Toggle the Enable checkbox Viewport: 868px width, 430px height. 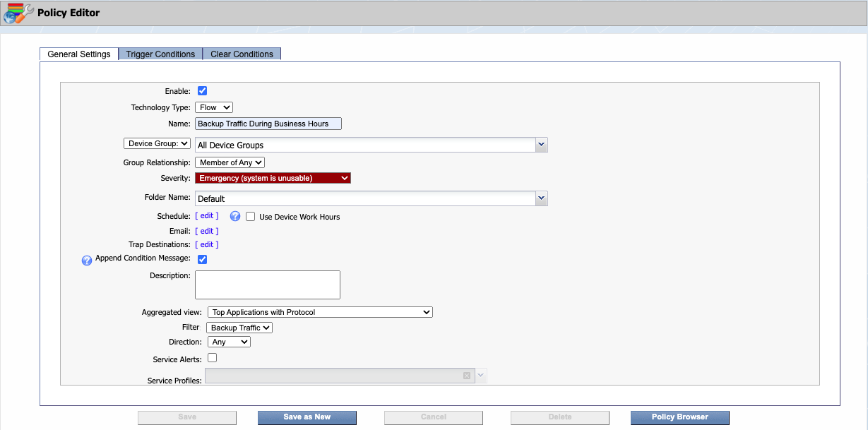(202, 91)
